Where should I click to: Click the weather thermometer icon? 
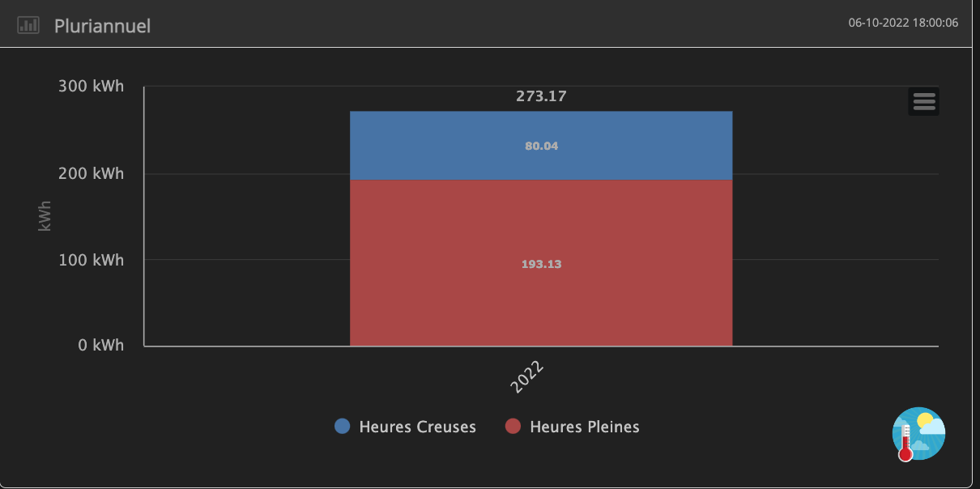tap(918, 434)
